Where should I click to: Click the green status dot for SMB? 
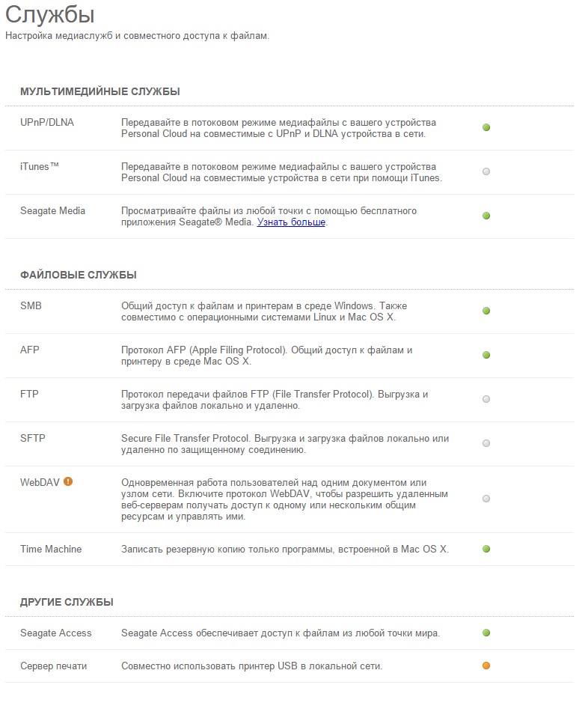[486, 311]
